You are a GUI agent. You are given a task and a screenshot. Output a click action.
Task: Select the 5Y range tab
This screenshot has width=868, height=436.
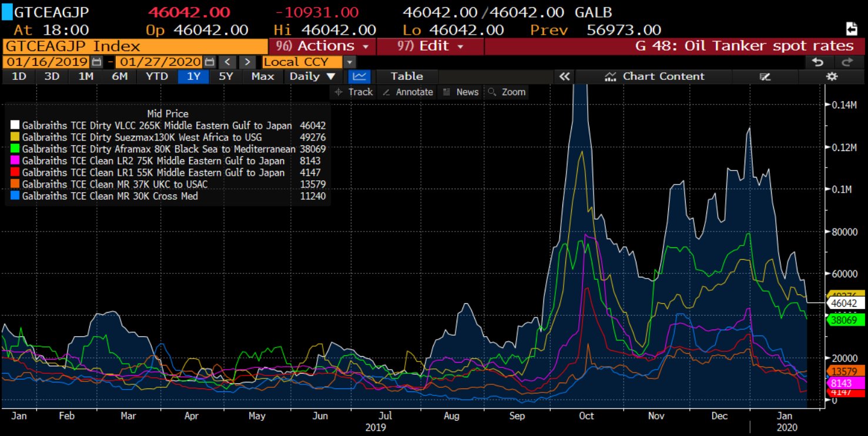226,76
